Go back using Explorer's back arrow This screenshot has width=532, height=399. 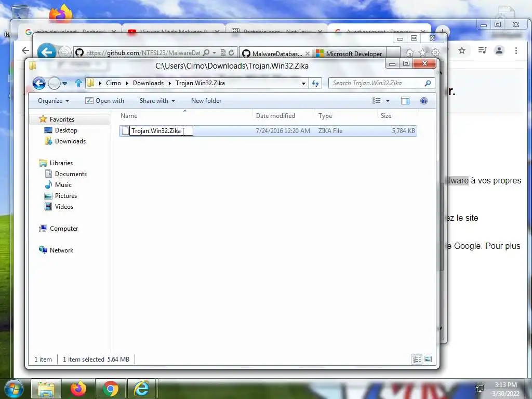[39, 83]
